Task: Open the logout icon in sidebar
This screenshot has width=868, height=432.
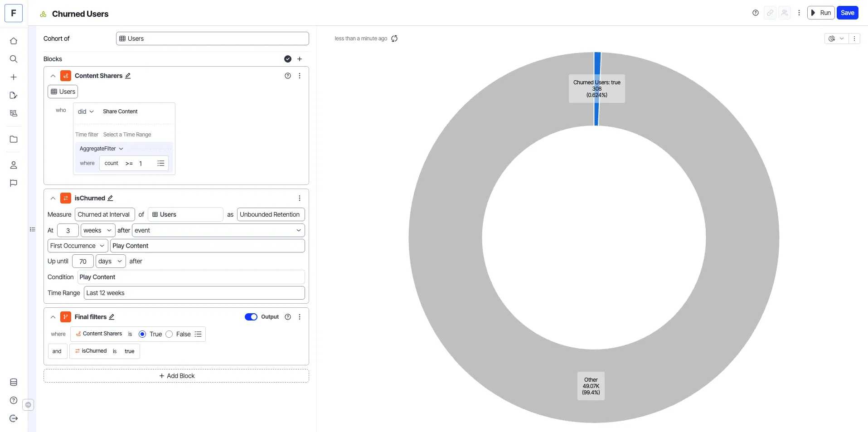Action: pos(14,418)
